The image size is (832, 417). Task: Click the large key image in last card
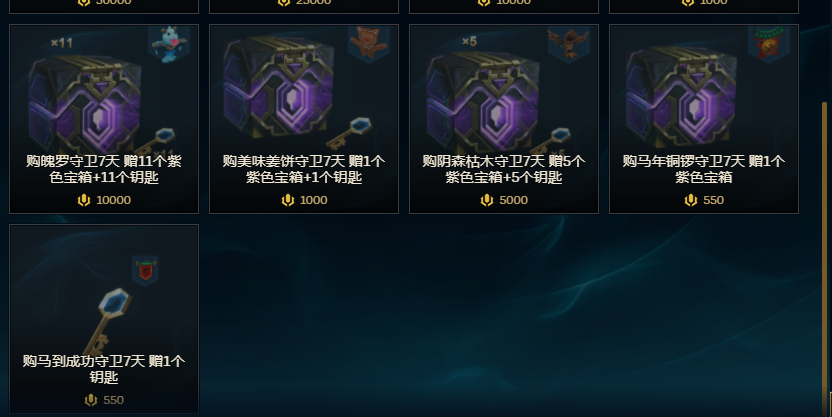(x=106, y=321)
